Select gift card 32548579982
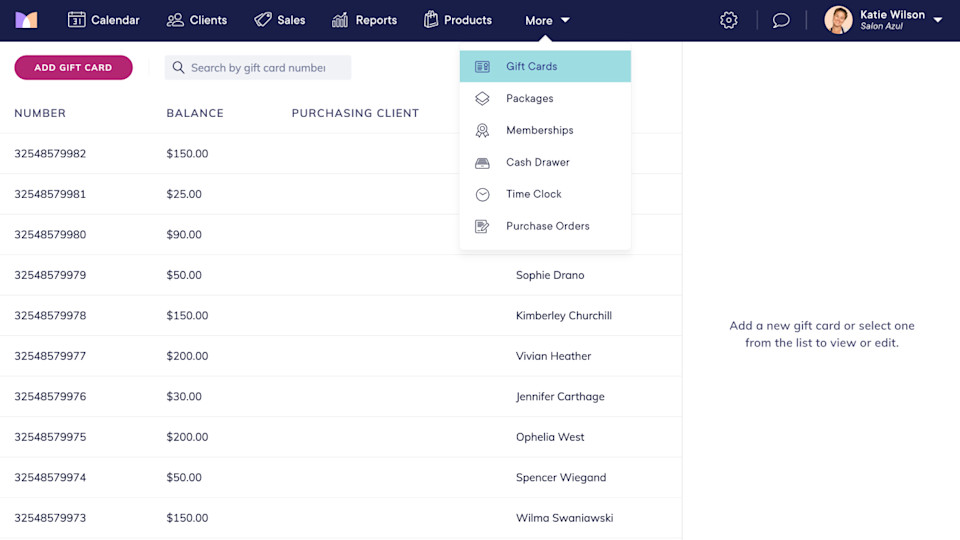Viewport: 960px width, 540px height. pos(50,154)
